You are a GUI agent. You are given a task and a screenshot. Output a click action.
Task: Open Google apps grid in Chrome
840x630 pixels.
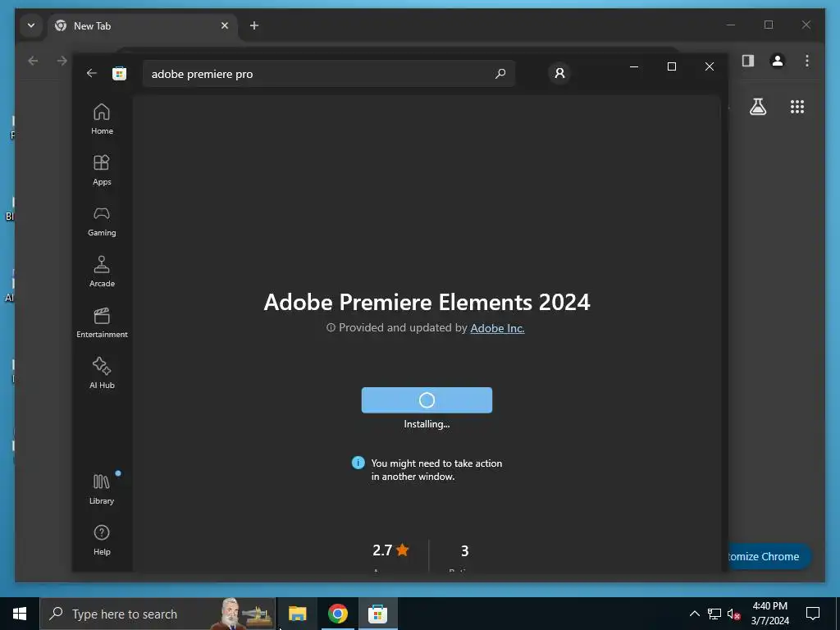[x=797, y=107]
